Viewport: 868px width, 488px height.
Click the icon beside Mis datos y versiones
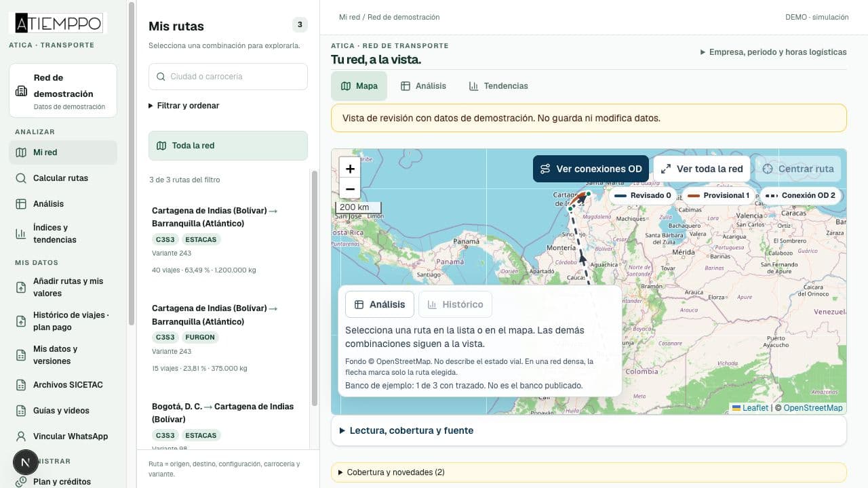tap(21, 355)
